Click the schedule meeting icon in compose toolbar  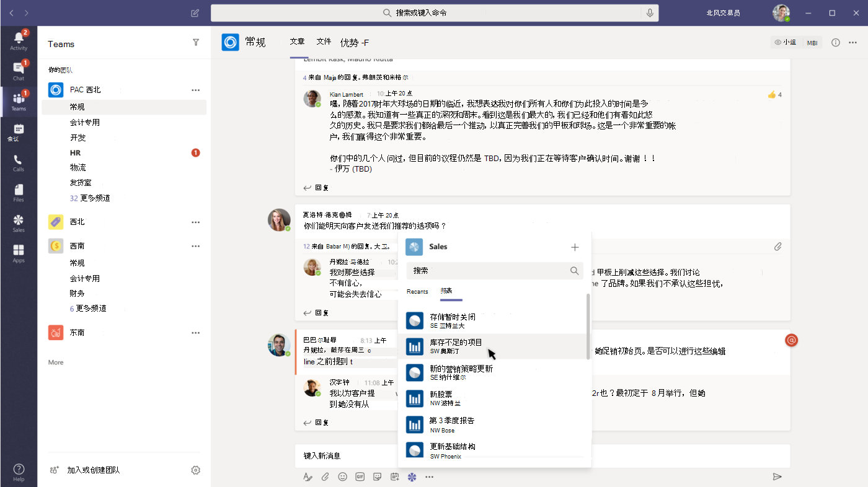(394, 476)
